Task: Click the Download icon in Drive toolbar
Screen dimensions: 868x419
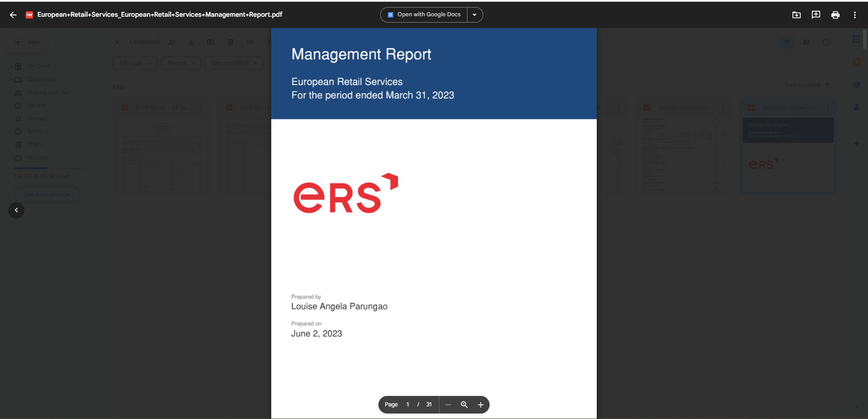Action: [191, 42]
